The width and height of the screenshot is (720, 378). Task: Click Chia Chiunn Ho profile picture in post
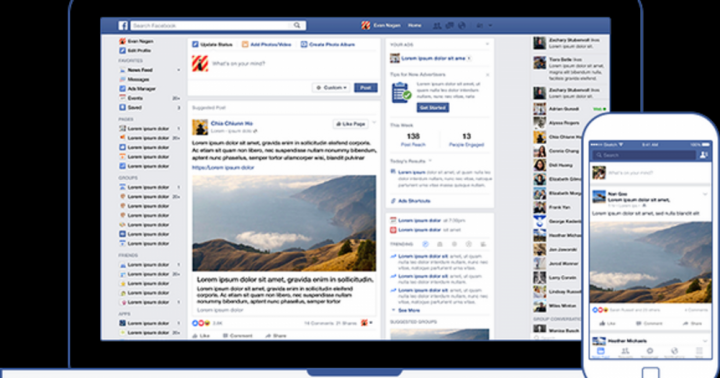(x=200, y=127)
